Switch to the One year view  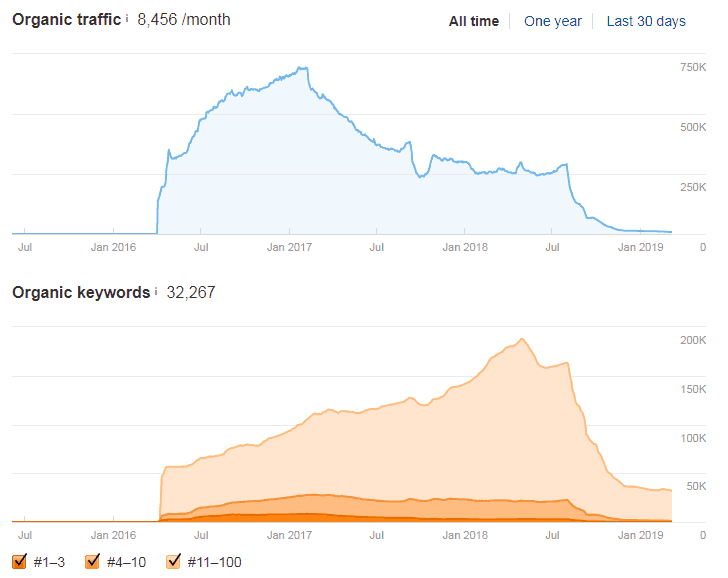coord(552,21)
